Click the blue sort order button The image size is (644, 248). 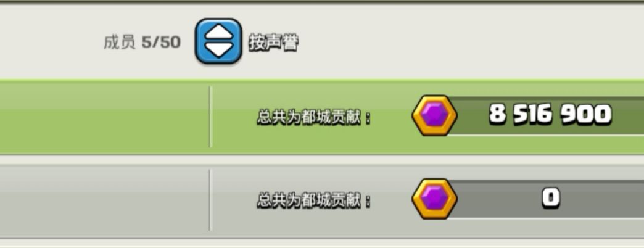(218, 41)
